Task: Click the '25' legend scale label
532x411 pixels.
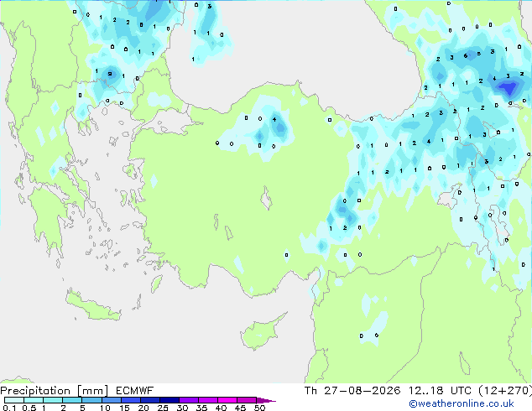Action: click(163, 408)
